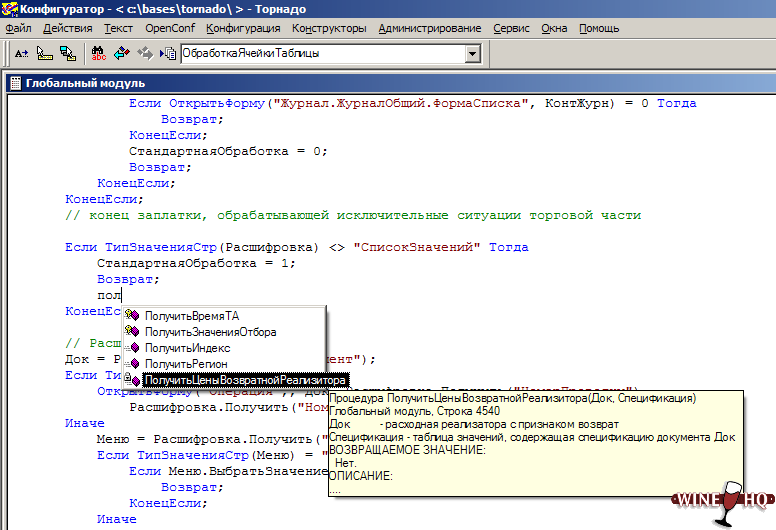Image resolution: width=776 pixels, height=530 pixels.
Task: Open the Сервис menu
Action: click(511, 28)
